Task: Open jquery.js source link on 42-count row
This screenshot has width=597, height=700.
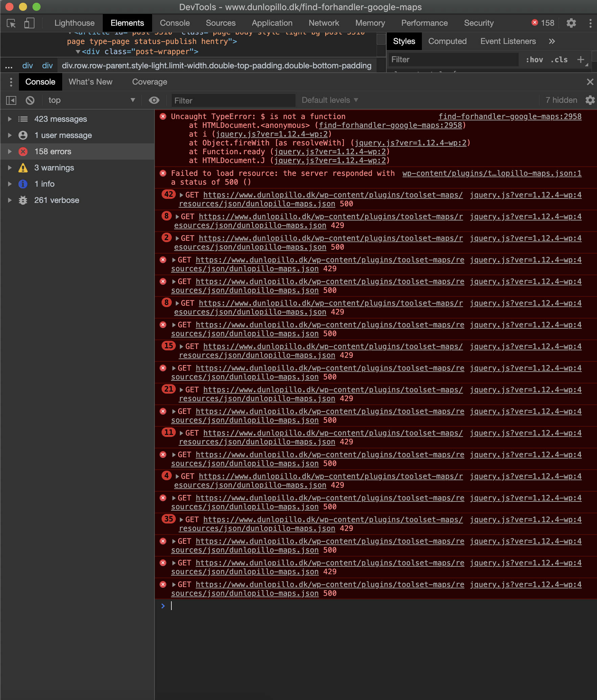Action: click(x=526, y=195)
